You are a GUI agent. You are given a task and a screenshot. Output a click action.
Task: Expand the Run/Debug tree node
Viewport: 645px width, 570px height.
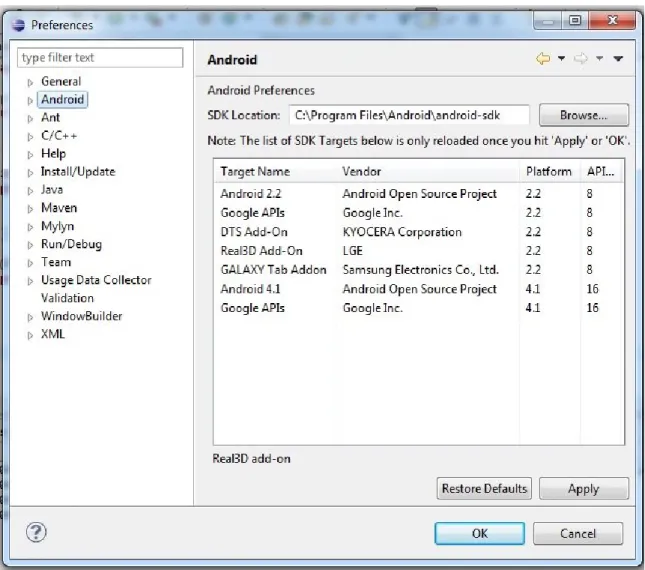(30, 246)
